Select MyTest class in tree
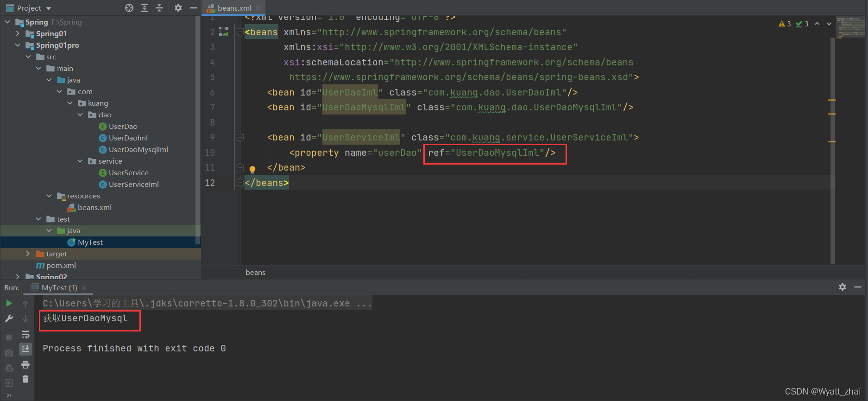This screenshot has width=868, height=401. pos(90,242)
